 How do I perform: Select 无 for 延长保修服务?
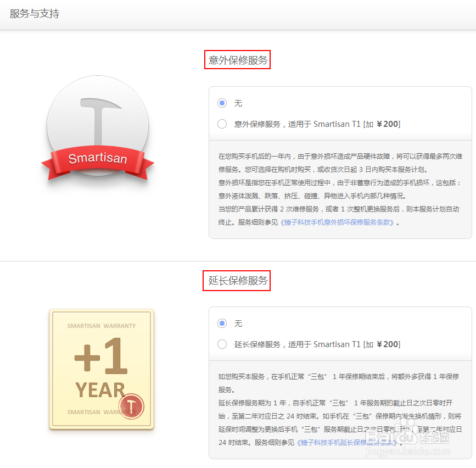(222, 324)
